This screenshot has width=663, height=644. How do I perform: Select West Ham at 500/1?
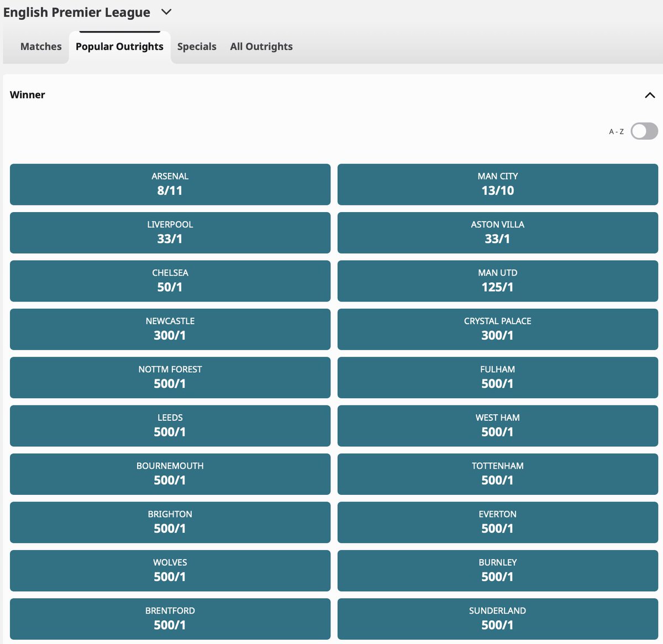tap(498, 426)
